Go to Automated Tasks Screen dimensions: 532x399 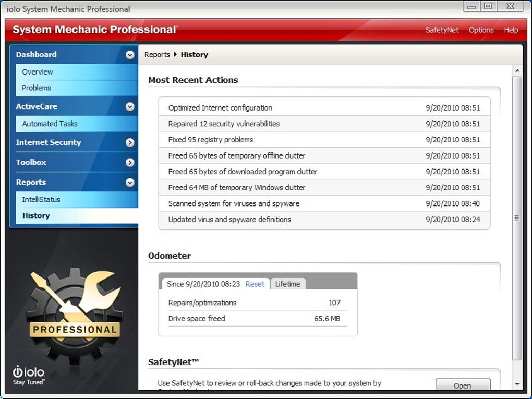pos(77,124)
